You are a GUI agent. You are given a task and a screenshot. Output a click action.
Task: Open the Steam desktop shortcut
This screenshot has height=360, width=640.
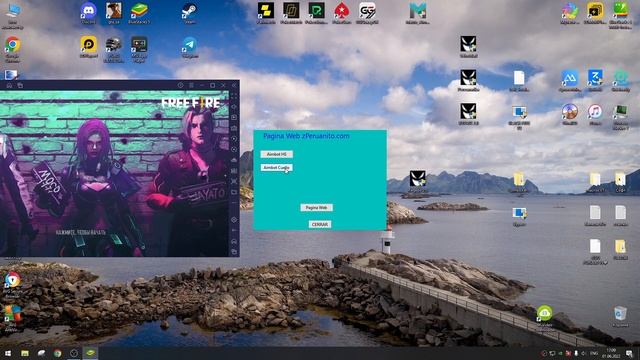point(189,13)
